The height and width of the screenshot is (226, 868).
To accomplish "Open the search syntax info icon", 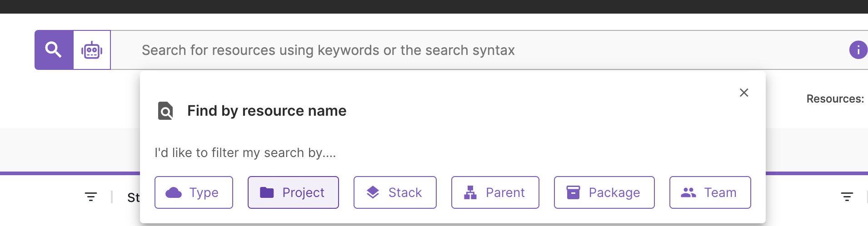I will [x=858, y=50].
